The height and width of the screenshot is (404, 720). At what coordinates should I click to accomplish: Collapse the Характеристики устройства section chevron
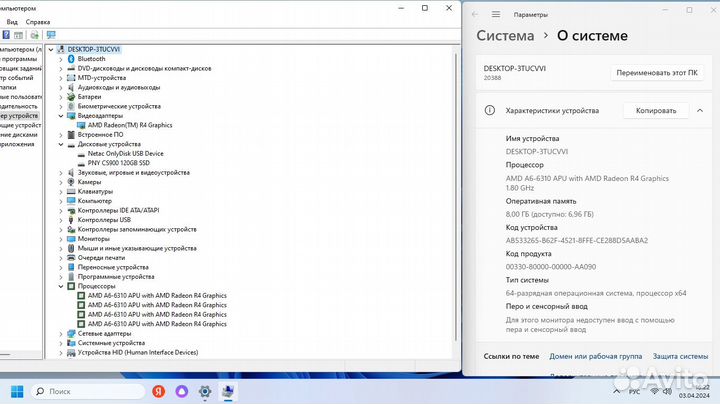tap(700, 110)
